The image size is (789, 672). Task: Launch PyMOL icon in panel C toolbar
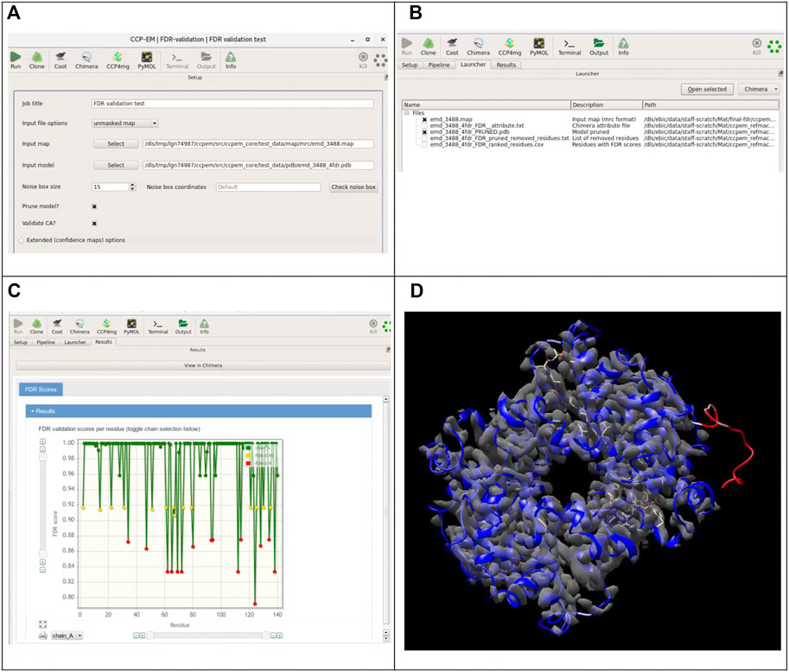[132, 326]
